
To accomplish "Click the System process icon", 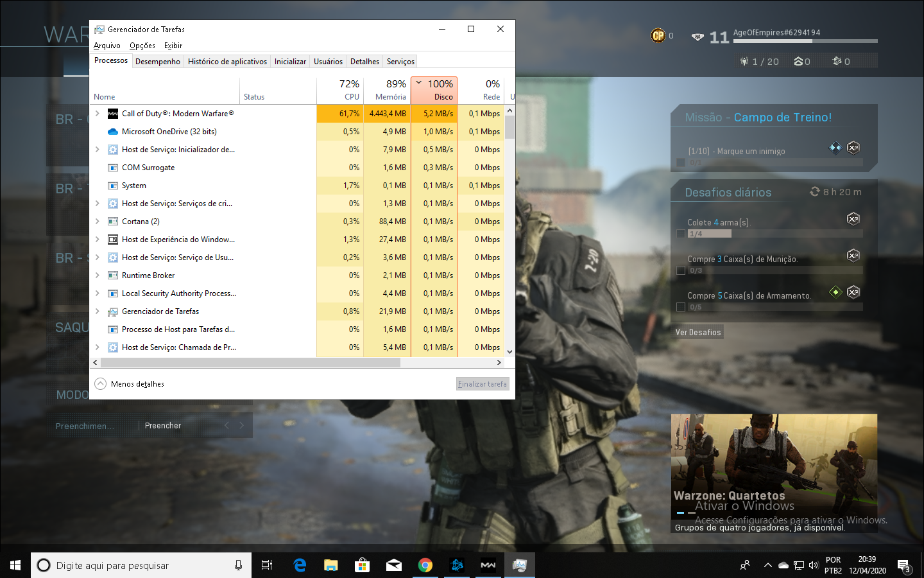I will 113,186.
